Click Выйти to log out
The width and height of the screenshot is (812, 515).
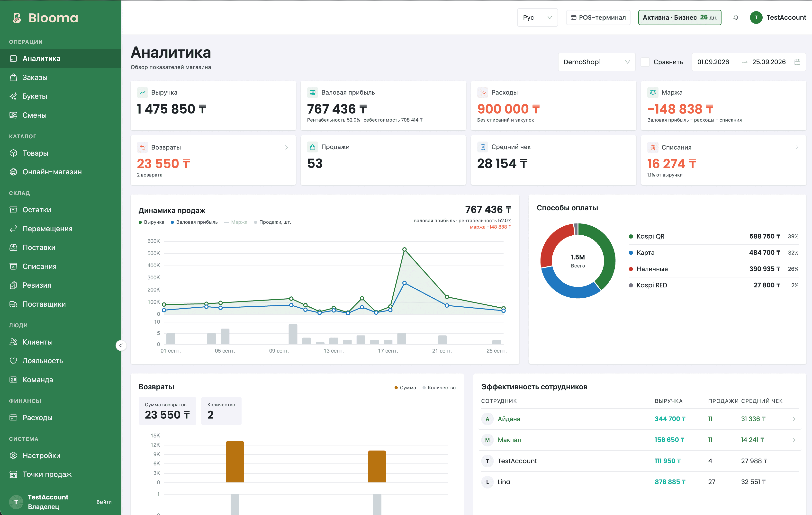pyautogui.click(x=104, y=502)
